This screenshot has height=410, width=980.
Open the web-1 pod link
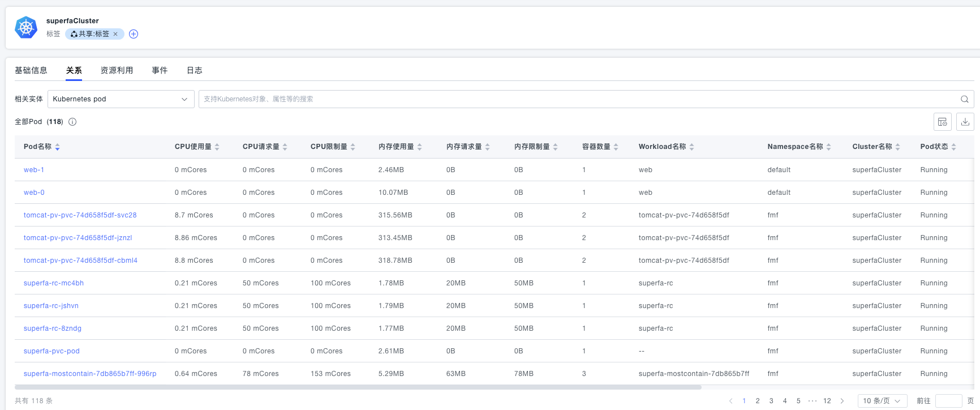pos(34,170)
